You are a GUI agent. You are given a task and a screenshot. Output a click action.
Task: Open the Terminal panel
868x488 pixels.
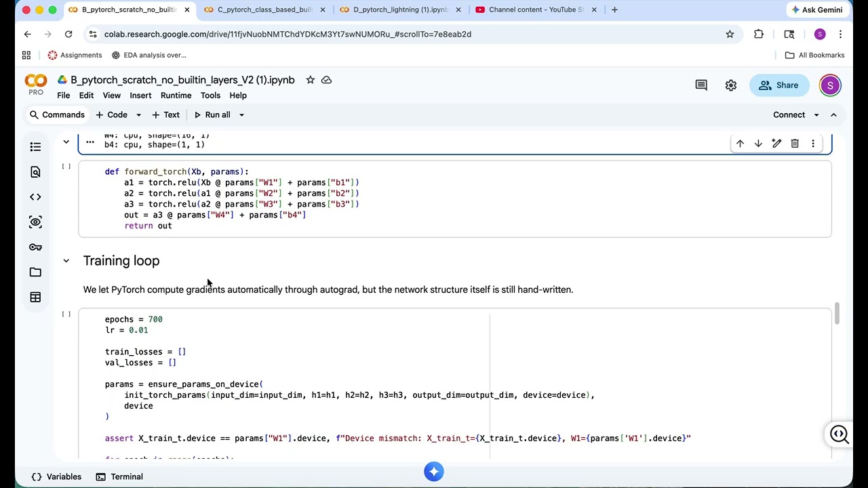[120, 476]
